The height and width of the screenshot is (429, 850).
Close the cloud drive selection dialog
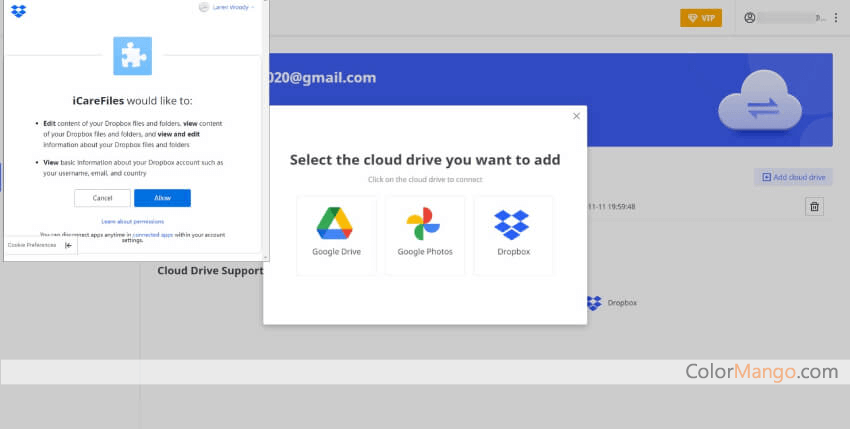576,116
